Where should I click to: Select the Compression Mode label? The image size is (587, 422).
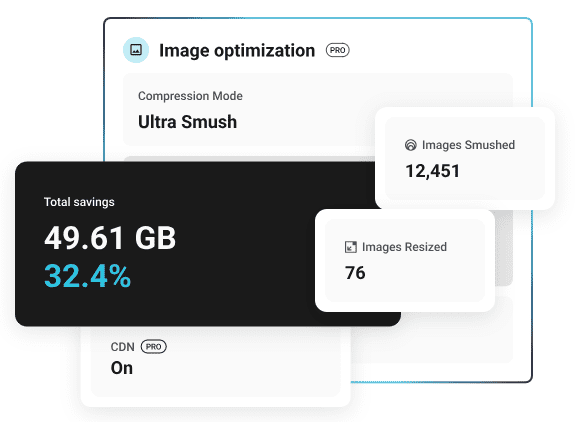pos(190,96)
